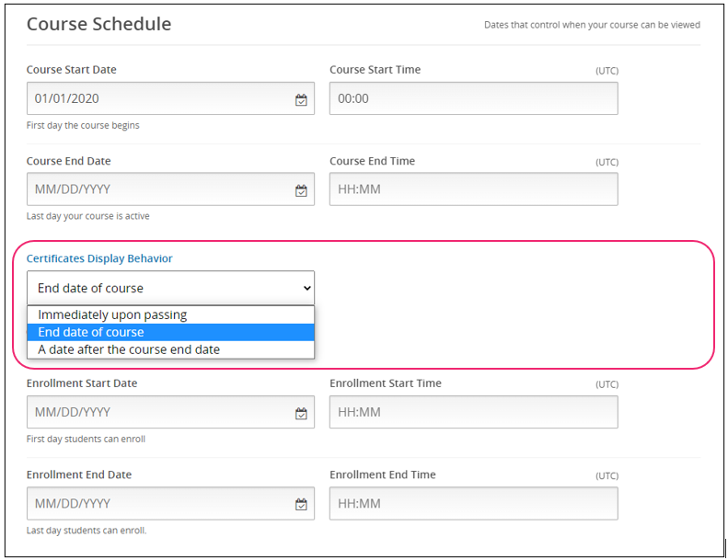This screenshot has width=728, height=560.
Task: Focus the Course End Time input
Action: 473,190
